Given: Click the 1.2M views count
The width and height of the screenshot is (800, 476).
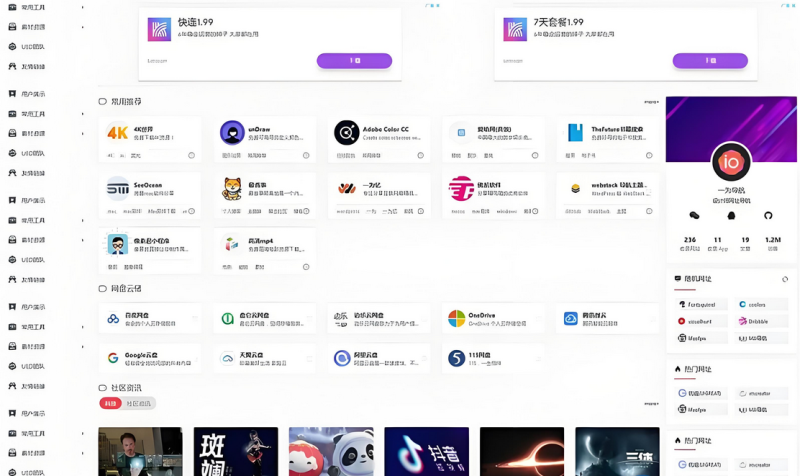Looking at the screenshot, I should click(x=773, y=243).
